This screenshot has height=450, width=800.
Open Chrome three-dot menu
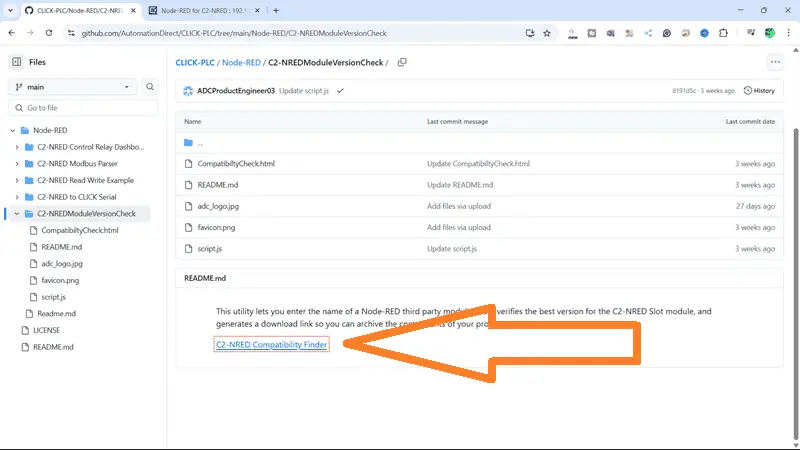pyautogui.click(x=789, y=33)
